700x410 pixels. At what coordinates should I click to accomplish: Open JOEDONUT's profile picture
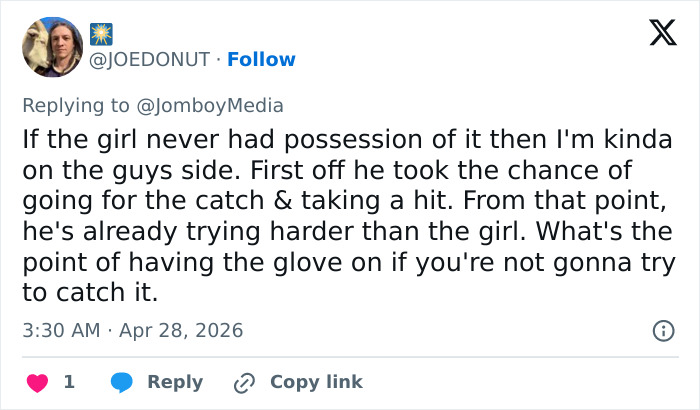pyautogui.click(x=52, y=47)
